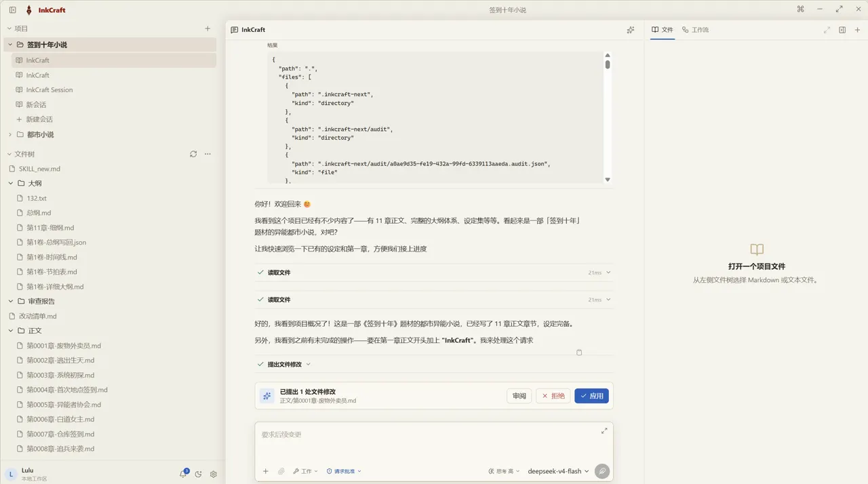Toggle the left sidebar panel icon
Image resolution: width=868 pixels, height=484 pixels.
tap(13, 10)
